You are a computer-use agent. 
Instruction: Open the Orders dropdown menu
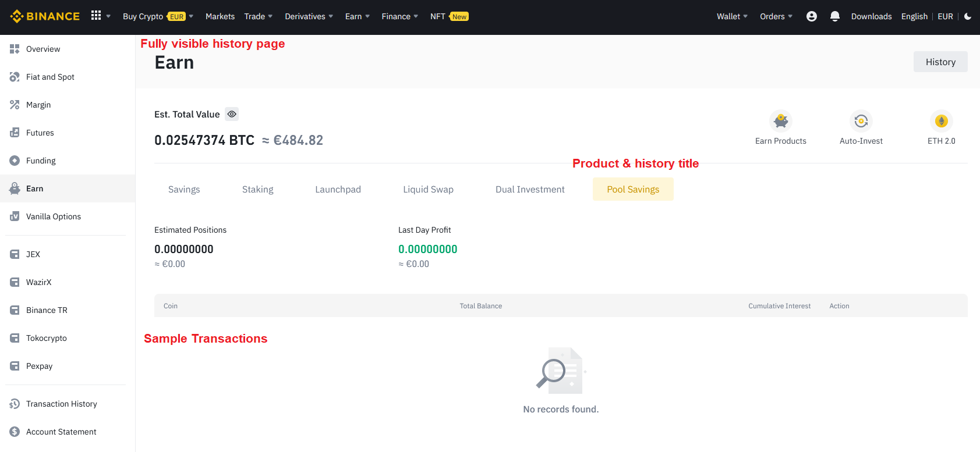(x=776, y=16)
